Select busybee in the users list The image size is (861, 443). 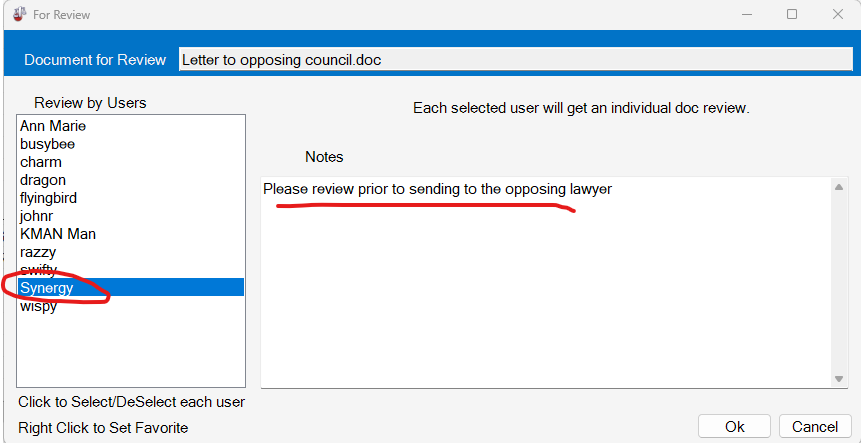[x=47, y=144]
